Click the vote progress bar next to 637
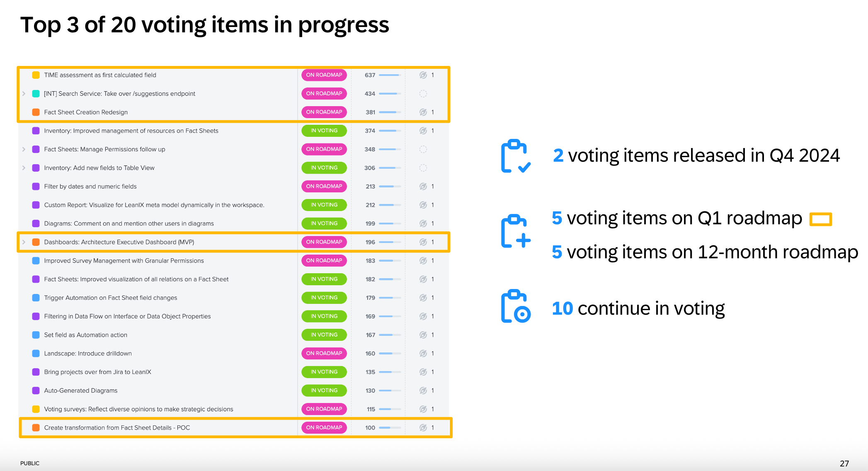 390,75
